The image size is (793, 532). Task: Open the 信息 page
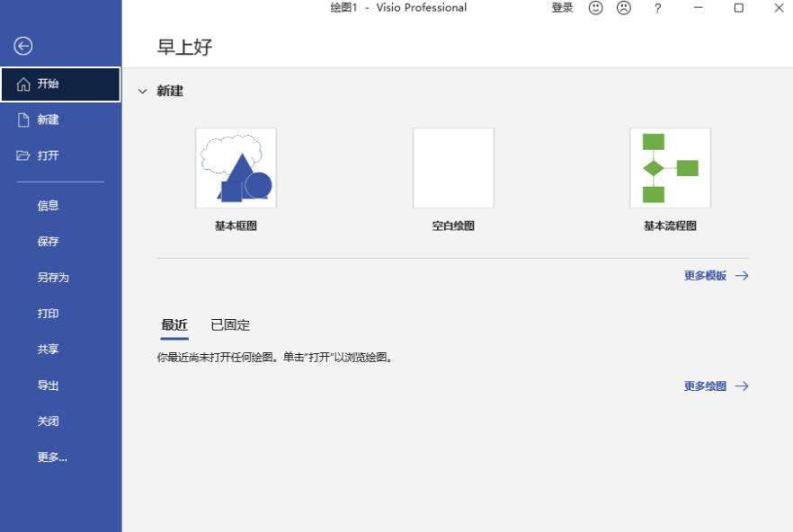61,205
